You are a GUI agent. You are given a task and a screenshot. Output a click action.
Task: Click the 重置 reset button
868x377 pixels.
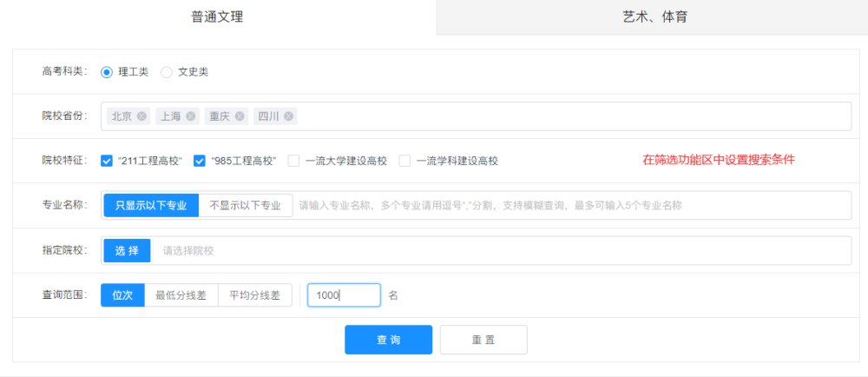[483, 340]
